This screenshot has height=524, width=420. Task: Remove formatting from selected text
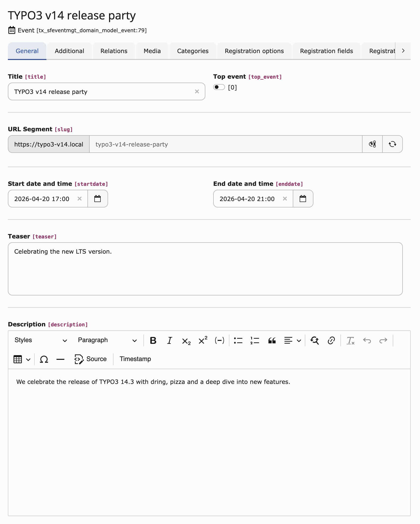coord(350,340)
